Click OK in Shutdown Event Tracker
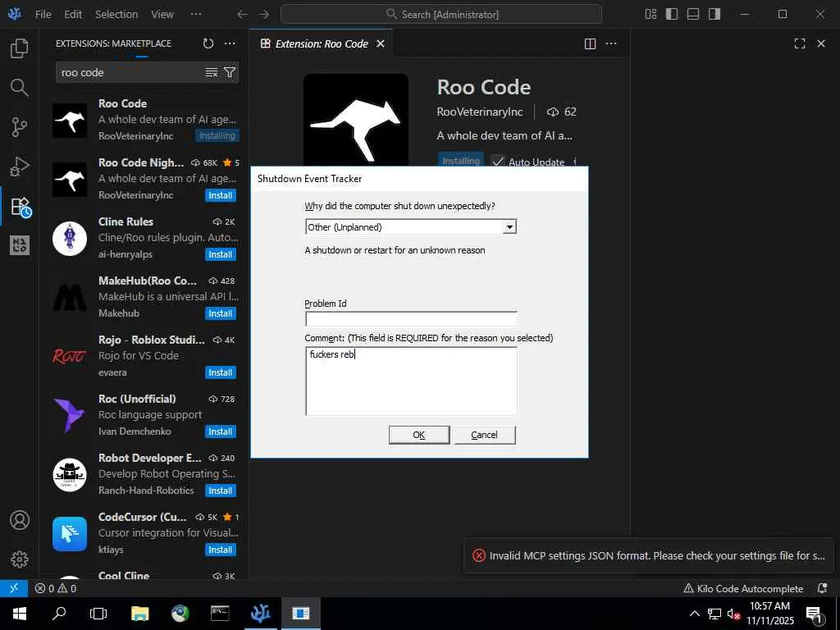 click(419, 435)
